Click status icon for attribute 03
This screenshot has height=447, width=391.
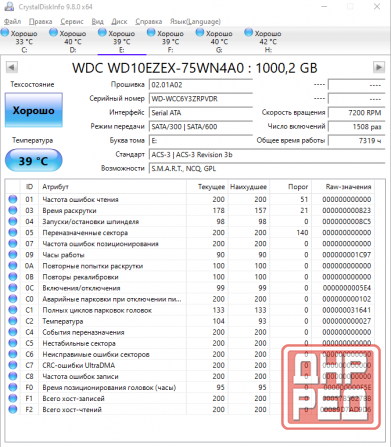13,210
